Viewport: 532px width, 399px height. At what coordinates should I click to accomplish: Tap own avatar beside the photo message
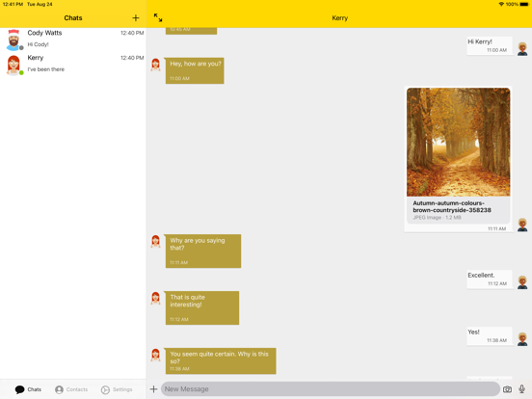click(x=522, y=225)
